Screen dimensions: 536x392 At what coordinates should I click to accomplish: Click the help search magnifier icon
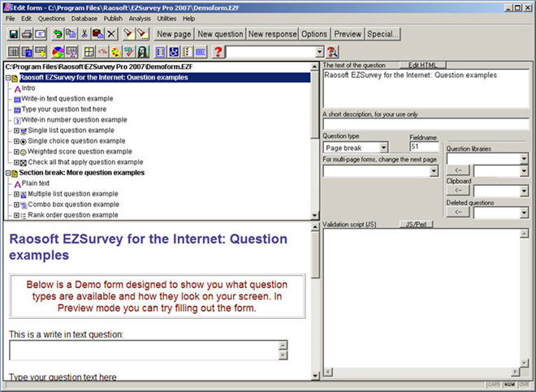[332, 52]
